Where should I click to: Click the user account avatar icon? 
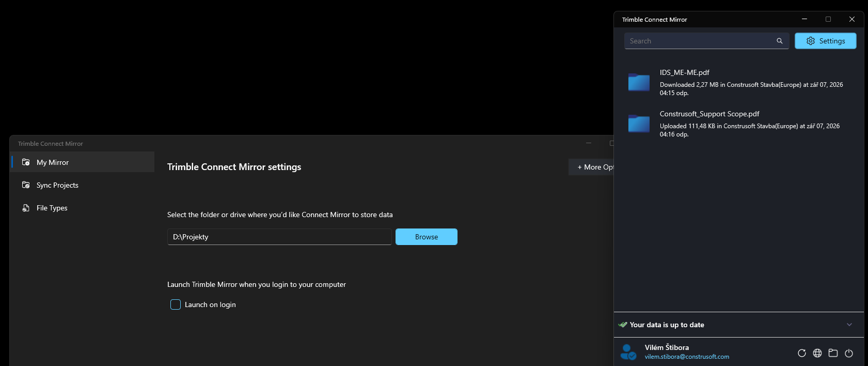click(628, 352)
